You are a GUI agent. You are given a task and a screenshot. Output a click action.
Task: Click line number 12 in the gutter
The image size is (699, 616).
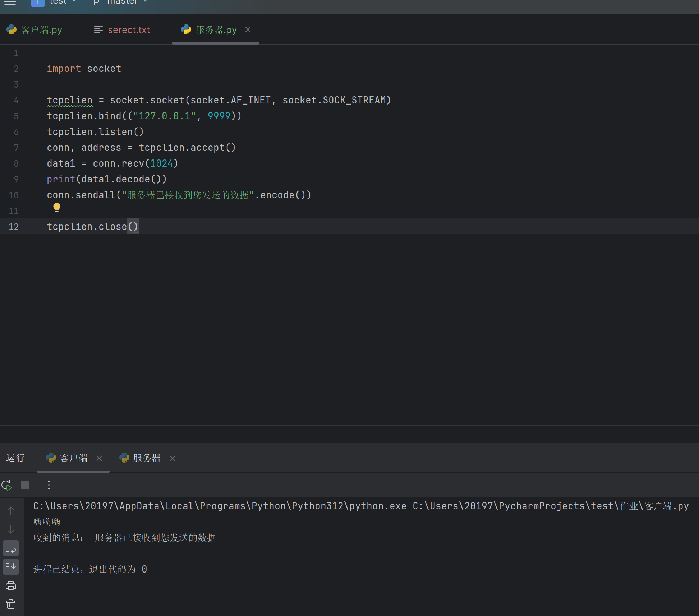(x=14, y=227)
